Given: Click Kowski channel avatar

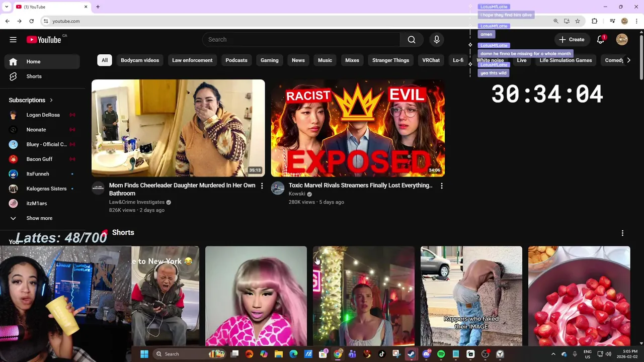Looking at the screenshot, I should click(x=278, y=188).
